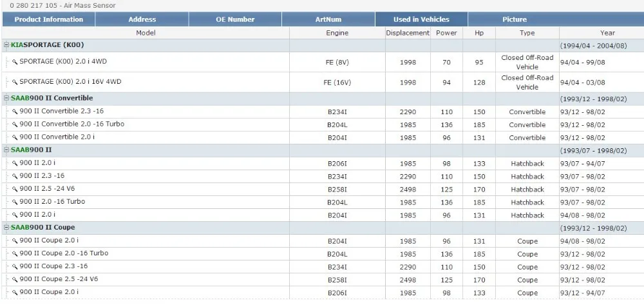Click magnifier for 900 II Coupe 2.0 -16 Turbo
The height and width of the screenshot is (305, 644).
(x=14, y=253)
